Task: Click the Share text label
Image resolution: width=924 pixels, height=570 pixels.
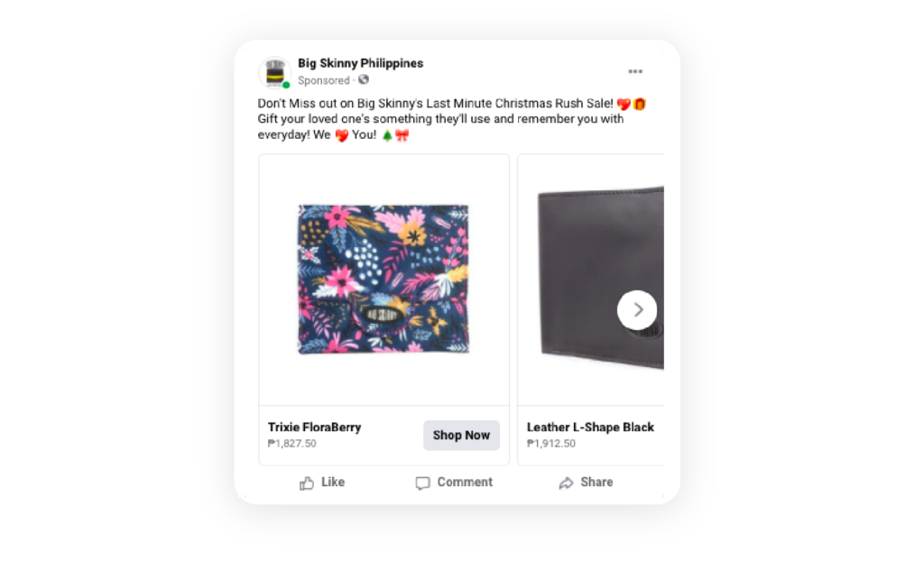Action: pyautogui.click(x=596, y=483)
